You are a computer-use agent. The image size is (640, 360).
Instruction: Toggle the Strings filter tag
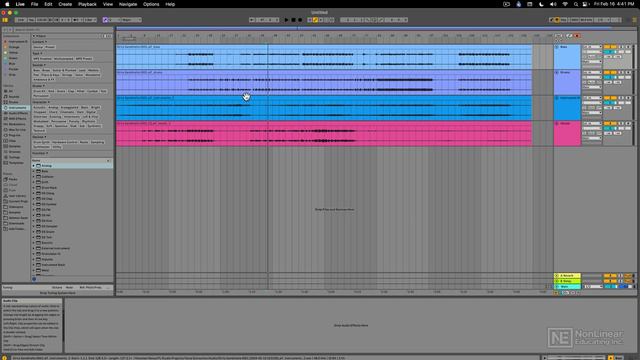[67, 75]
